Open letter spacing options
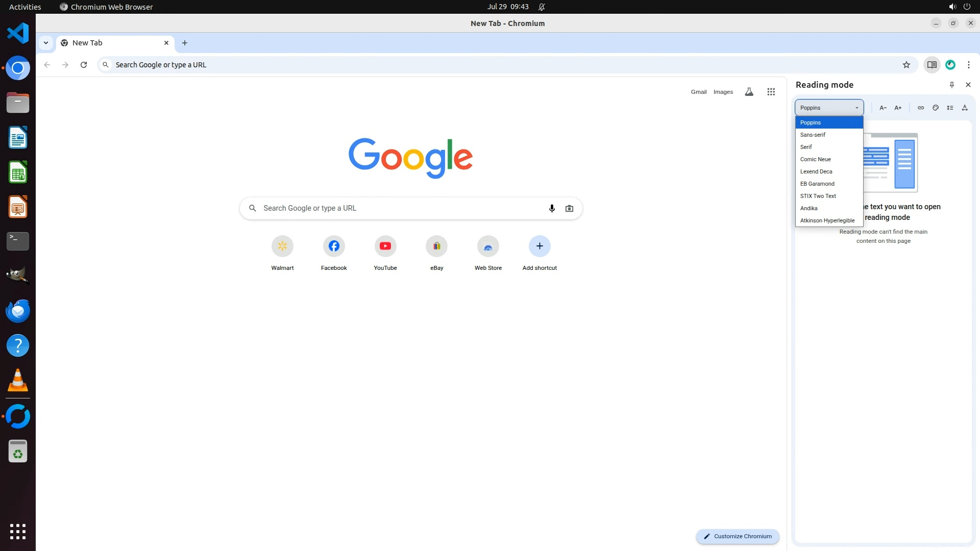The height and width of the screenshot is (551, 980). (965, 108)
